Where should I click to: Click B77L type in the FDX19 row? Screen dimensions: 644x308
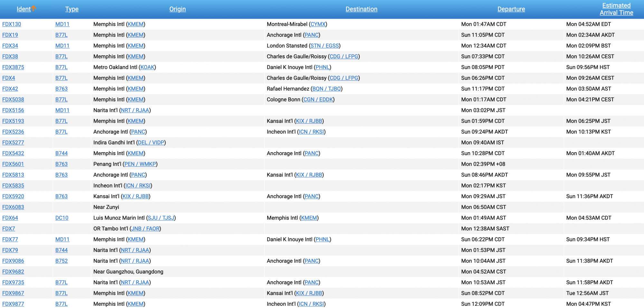click(62, 35)
